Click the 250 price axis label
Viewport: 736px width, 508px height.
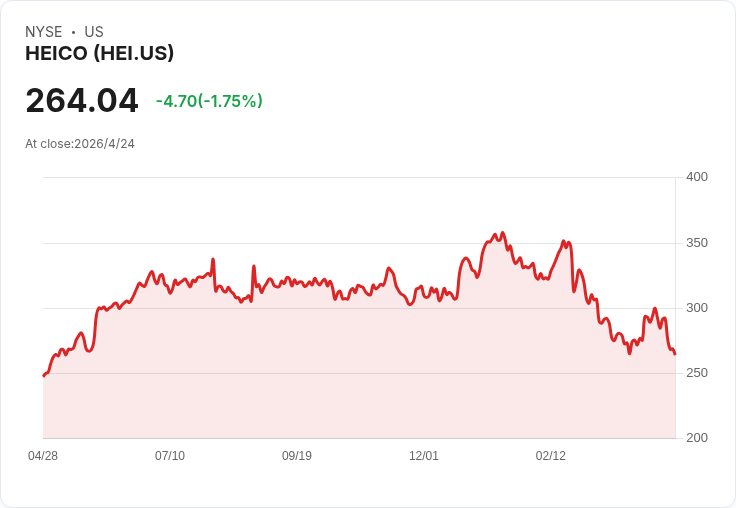point(697,373)
